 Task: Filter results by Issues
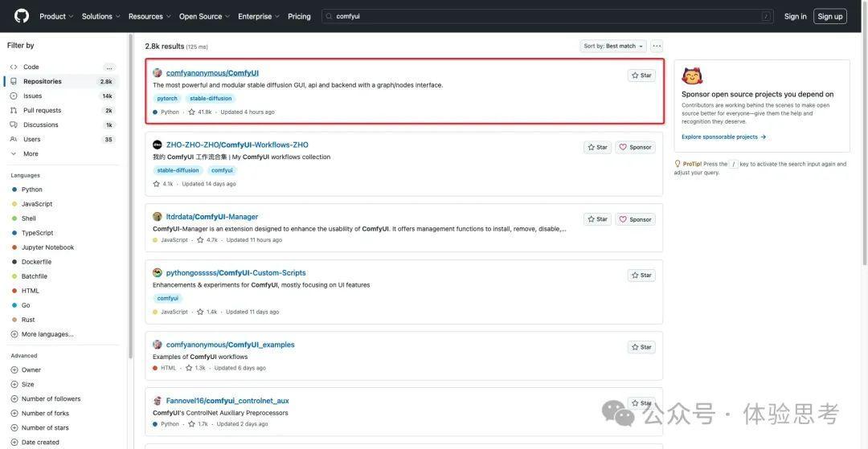click(62, 96)
